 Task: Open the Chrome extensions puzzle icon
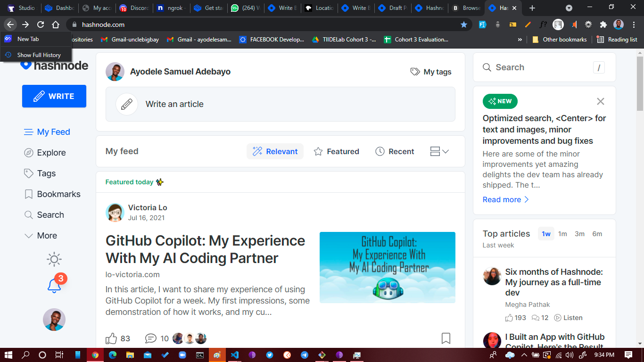[x=603, y=25]
